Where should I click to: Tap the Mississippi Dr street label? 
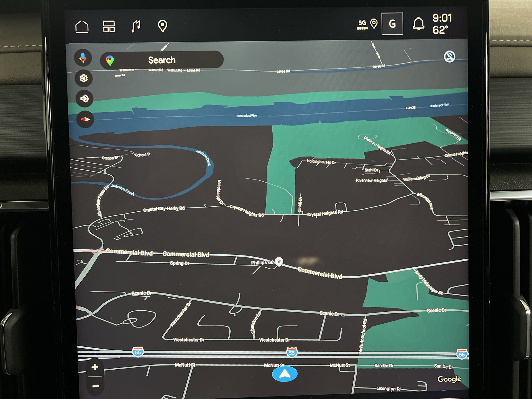click(x=220, y=193)
